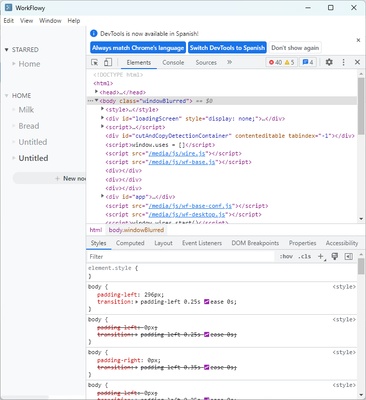Open DevTools three-dot customize menu
This screenshot has width=366, height=400.
pos(343,62)
